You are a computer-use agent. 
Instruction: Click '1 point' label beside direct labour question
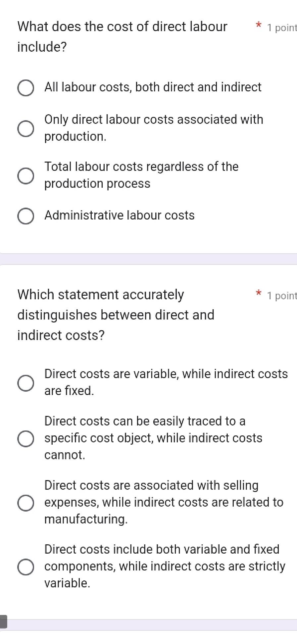point(281,28)
